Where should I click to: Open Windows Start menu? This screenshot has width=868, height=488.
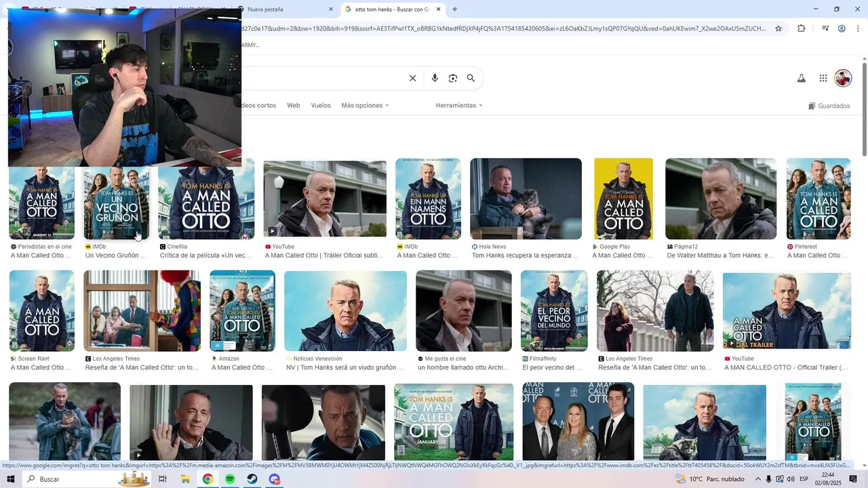point(11,479)
